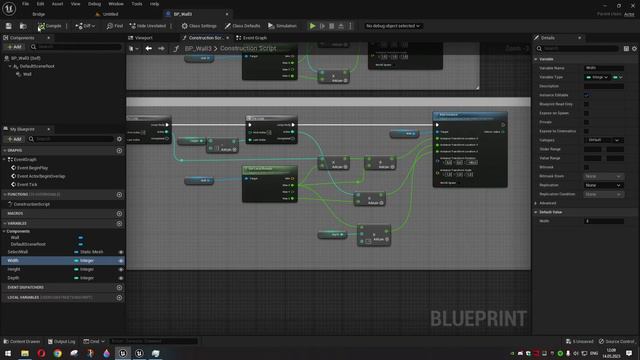Navigate forward in graph history
This screenshot has height=360, width=640.
(161, 49)
